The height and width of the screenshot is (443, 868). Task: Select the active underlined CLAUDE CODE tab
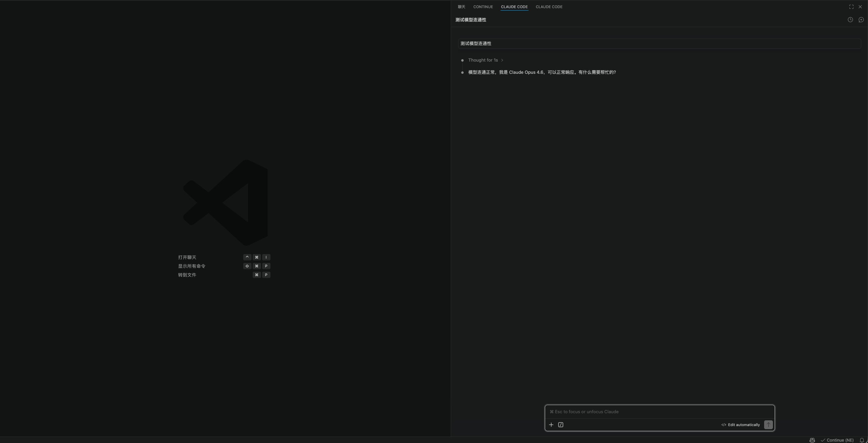[514, 7]
